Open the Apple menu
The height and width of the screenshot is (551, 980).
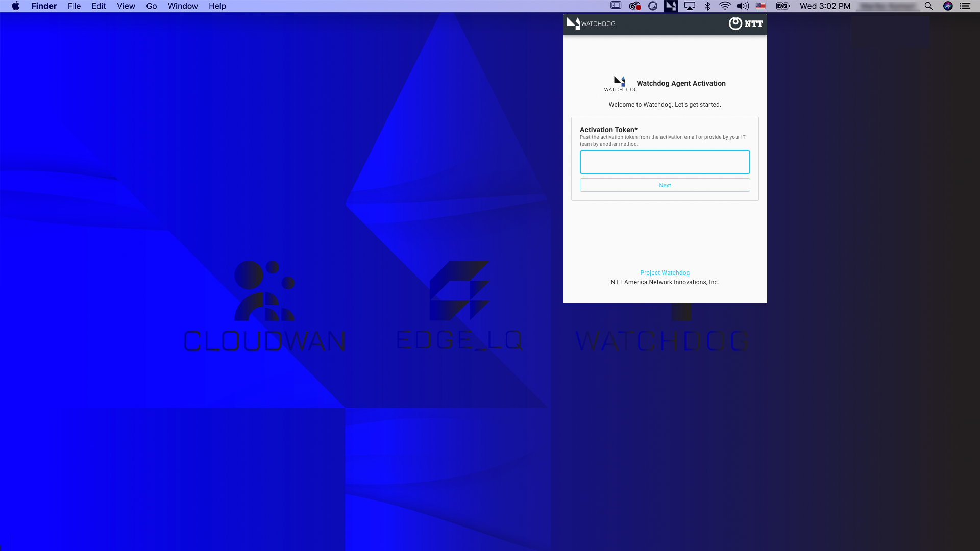pyautogui.click(x=16, y=6)
